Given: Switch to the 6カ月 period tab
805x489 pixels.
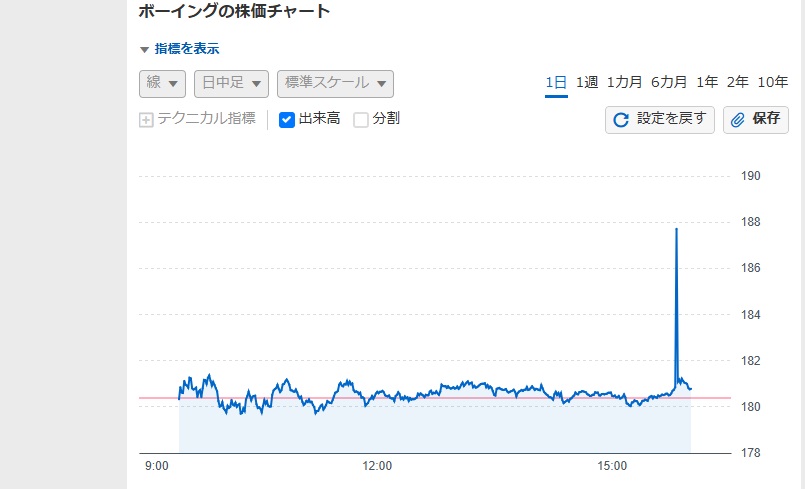Looking at the screenshot, I should tap(669, 82).
